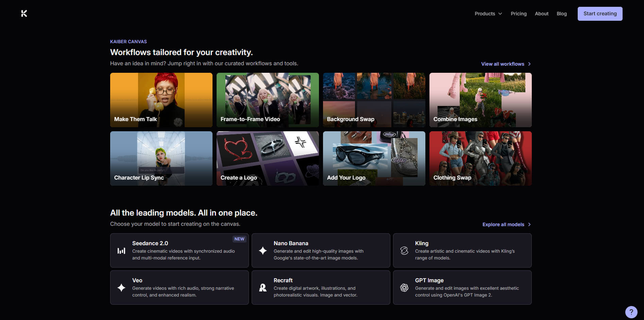Click the Recraft description about digital artwork

(315, 291)
